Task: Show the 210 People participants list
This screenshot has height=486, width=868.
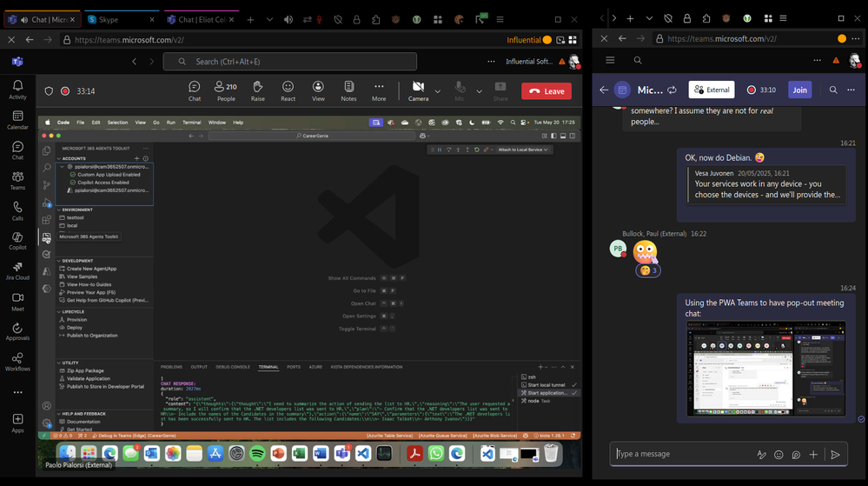Action: pos(226,91)
